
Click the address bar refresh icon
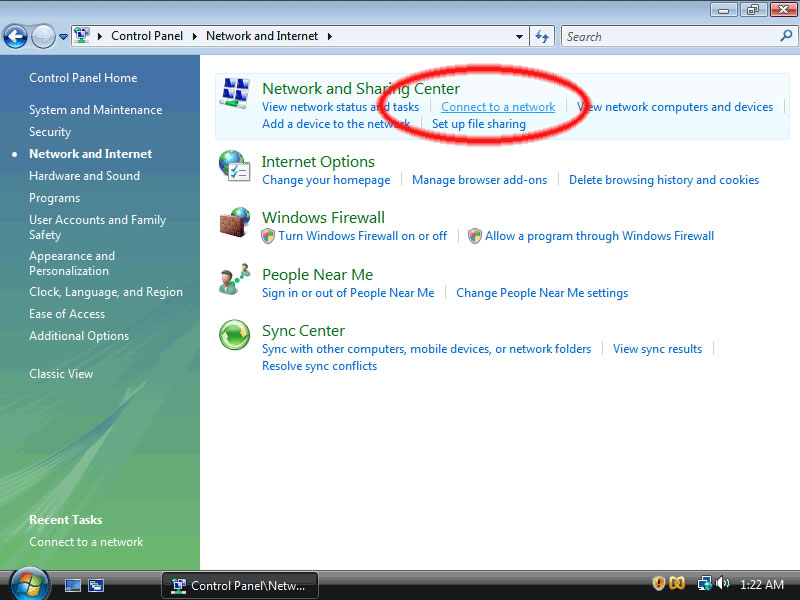pyautogui.click(x=542, y=36)
